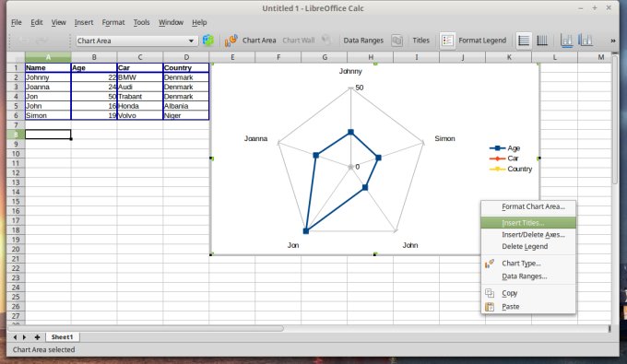Open the Edit menu
627x364 pixels.
36,22
